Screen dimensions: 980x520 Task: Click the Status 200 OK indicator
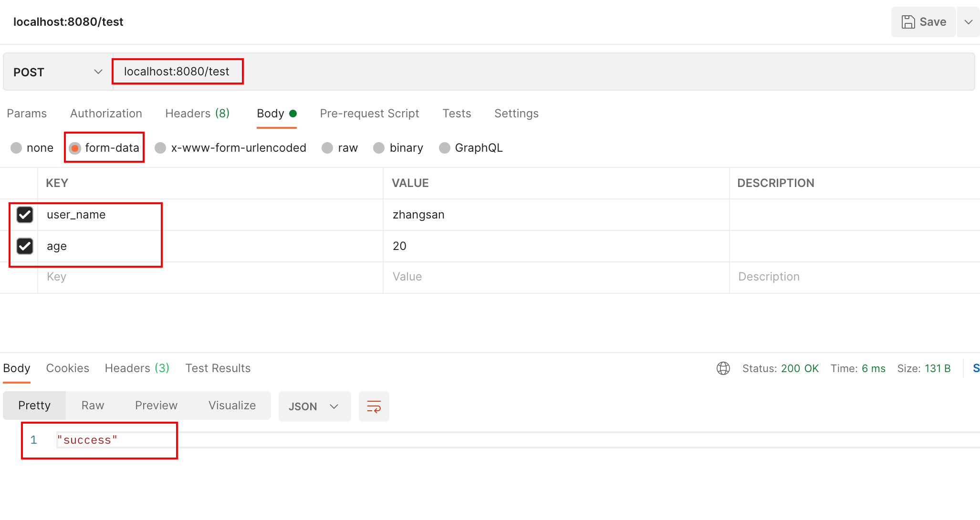point(781,368)
